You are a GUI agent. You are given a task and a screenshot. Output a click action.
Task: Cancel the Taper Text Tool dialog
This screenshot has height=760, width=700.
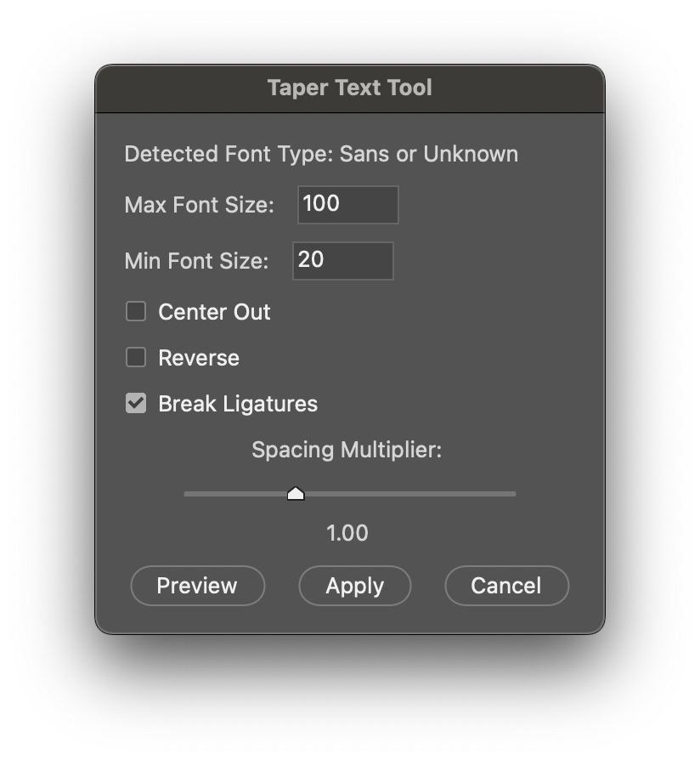[x=506, y=586]
